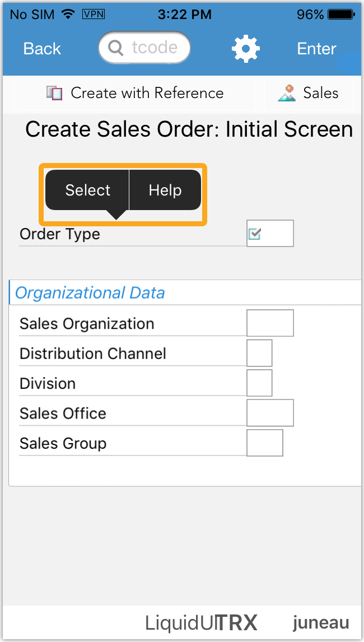Click the Organizational Data section header
This screenshot has height=642, width=364.
click(90, 293)
